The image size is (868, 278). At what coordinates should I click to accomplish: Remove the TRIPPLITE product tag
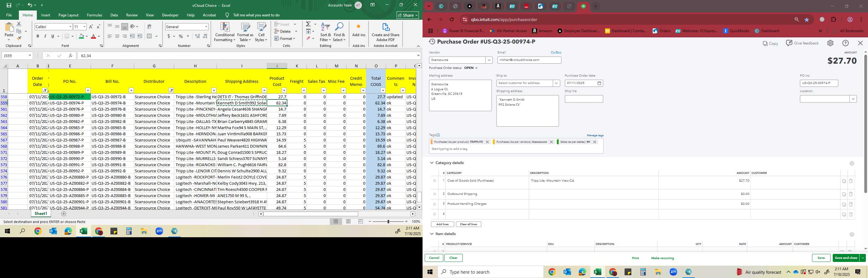coord(487,142)
